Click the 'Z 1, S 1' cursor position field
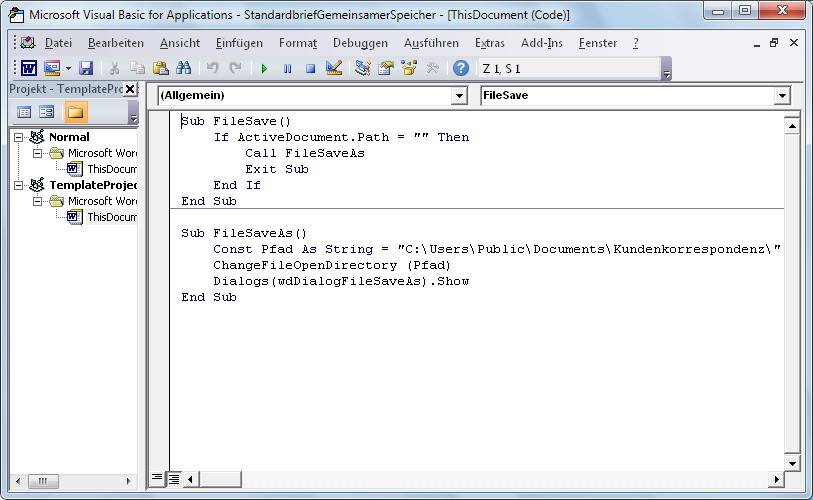813x500 pixels. 569,68
